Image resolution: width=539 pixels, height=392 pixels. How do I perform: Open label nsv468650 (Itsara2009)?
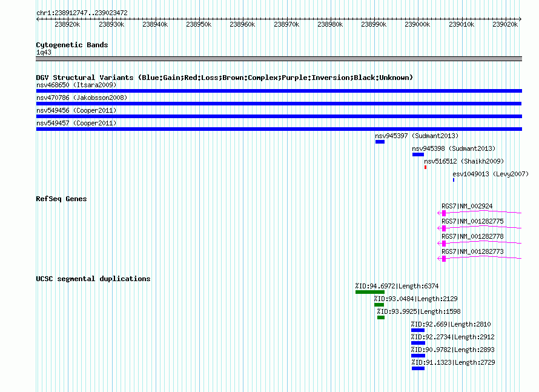point(76,85)
